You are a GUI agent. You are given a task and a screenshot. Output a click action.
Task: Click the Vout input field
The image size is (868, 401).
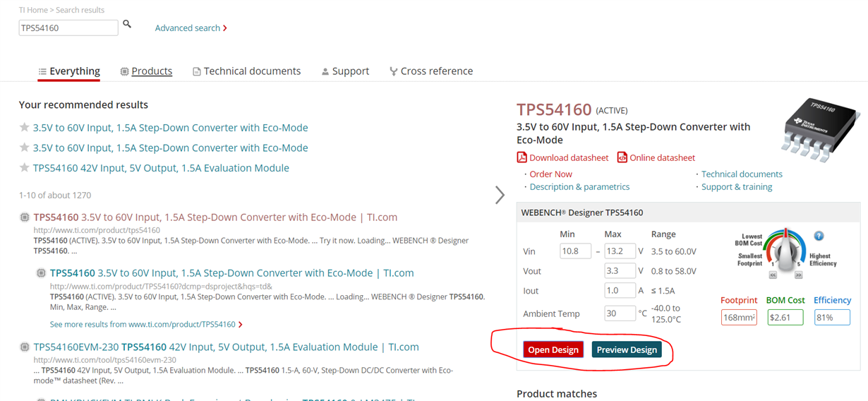point(620,270)
